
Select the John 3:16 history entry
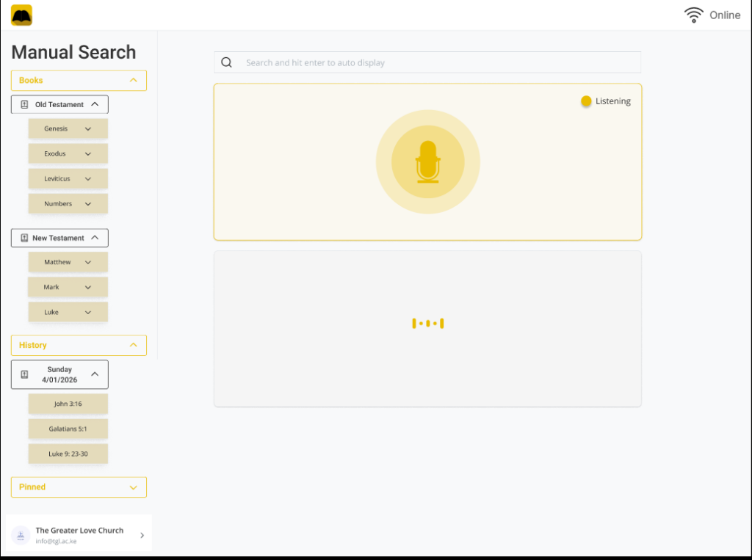tap(68, 404)
